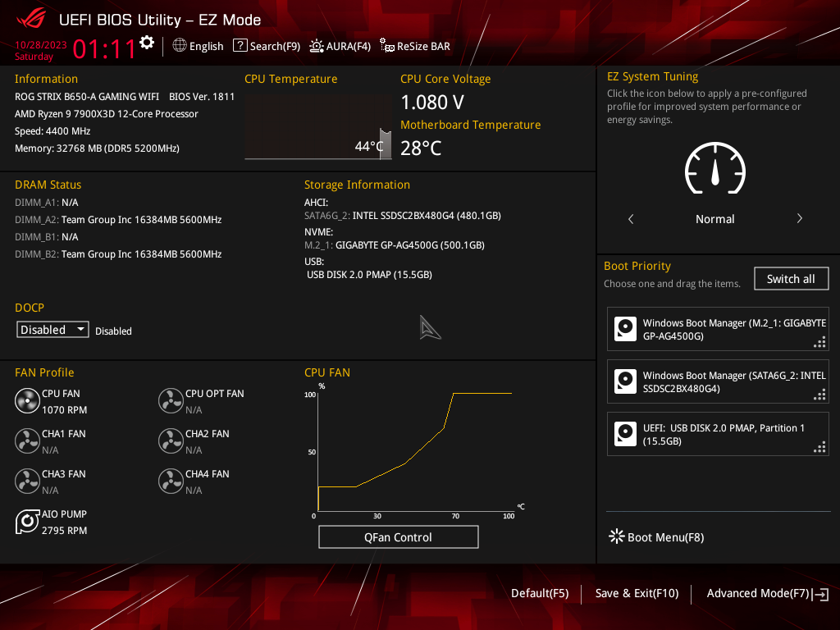Click Memory 32768 MB information line
The height and width of the screenshot is (630, 840).
[x=97, y=148]
